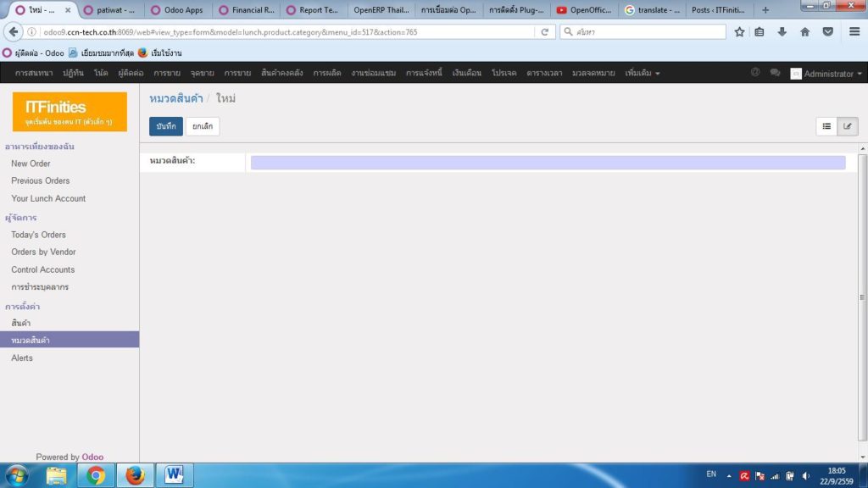Bookmark this page with the star icon

pos(739,30)
